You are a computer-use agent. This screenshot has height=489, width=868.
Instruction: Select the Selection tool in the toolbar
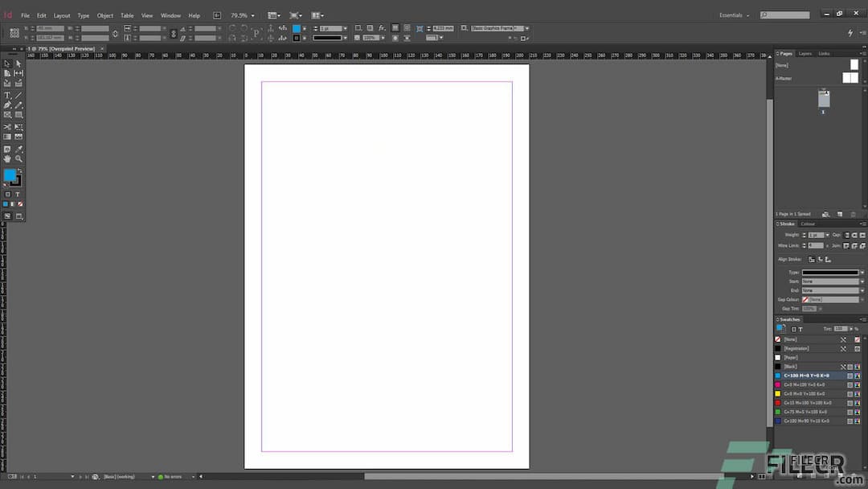pos(8,64)
